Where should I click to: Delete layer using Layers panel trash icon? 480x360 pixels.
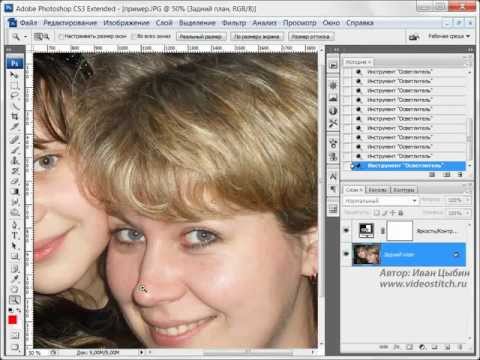460,347
